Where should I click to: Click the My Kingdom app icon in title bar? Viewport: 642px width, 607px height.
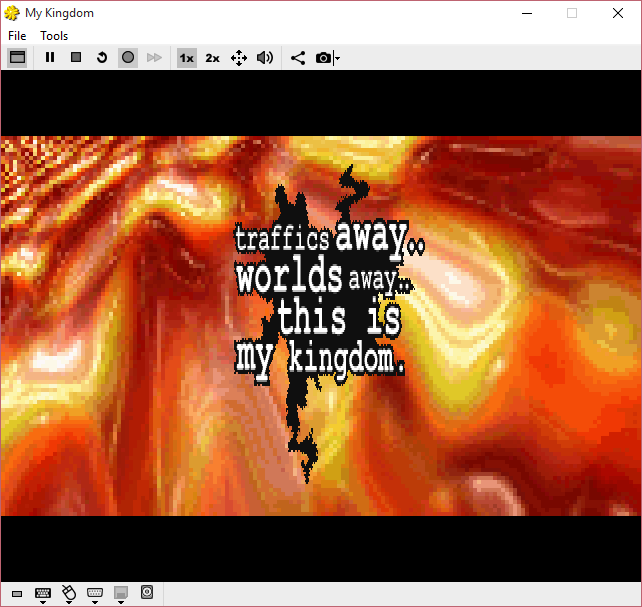point(12,13)
